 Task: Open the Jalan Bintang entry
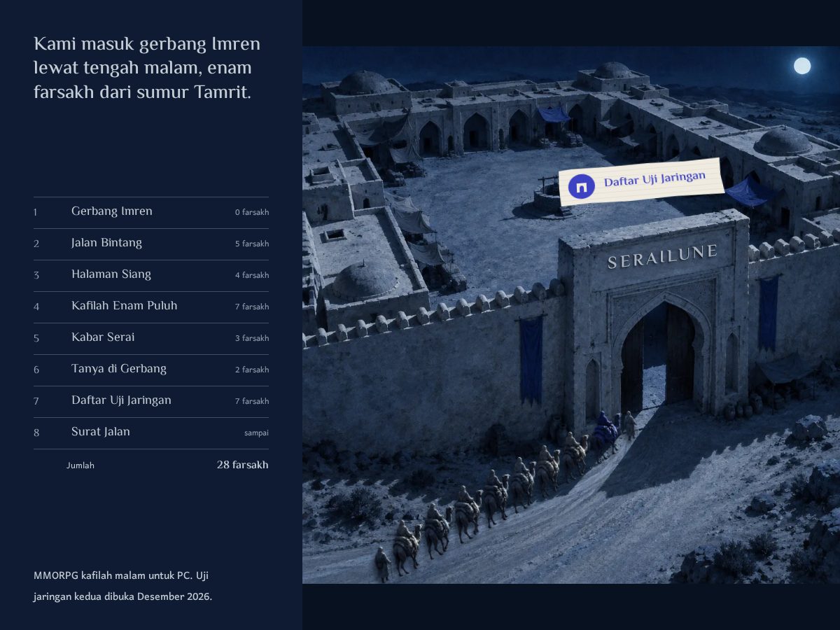point(151,244)
